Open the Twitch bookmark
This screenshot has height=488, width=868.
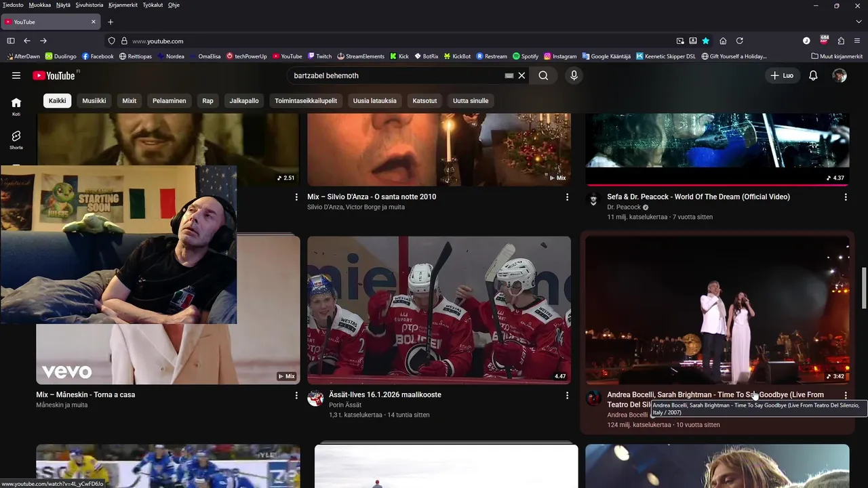pyautogui.click(x=319, y=56)
